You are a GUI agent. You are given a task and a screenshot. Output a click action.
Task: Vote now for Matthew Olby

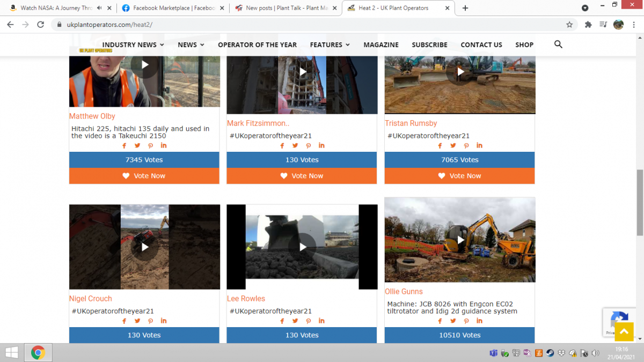click(144, 176)
